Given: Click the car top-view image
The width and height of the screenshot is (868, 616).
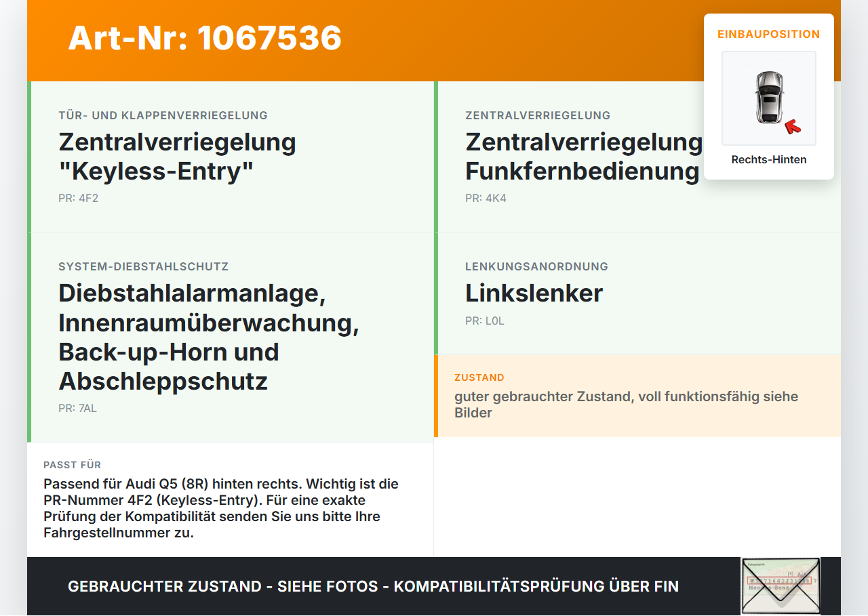Looking at the screenshot, I should click(x=769, y=98).
